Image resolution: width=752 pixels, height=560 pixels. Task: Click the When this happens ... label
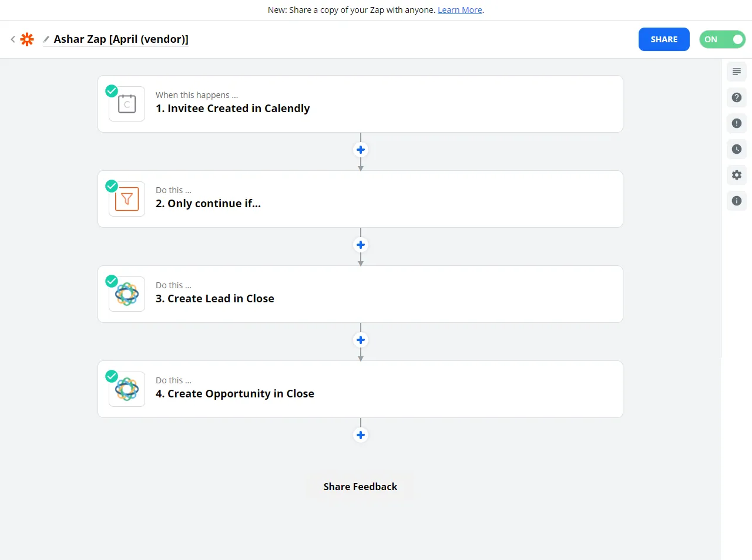click(197, 95)
